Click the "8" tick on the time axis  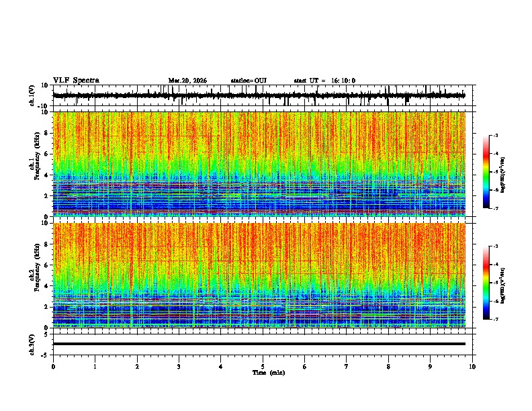click(x=388, y=367)
